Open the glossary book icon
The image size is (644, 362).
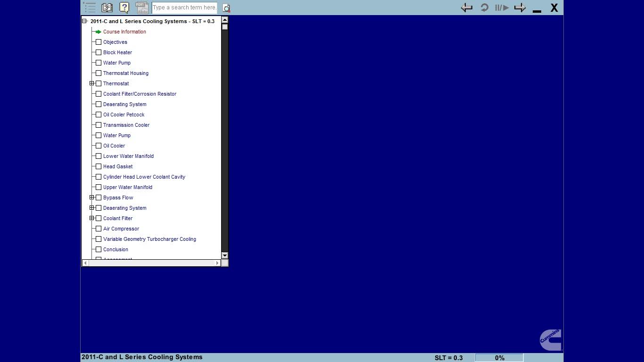pos(107,8)
